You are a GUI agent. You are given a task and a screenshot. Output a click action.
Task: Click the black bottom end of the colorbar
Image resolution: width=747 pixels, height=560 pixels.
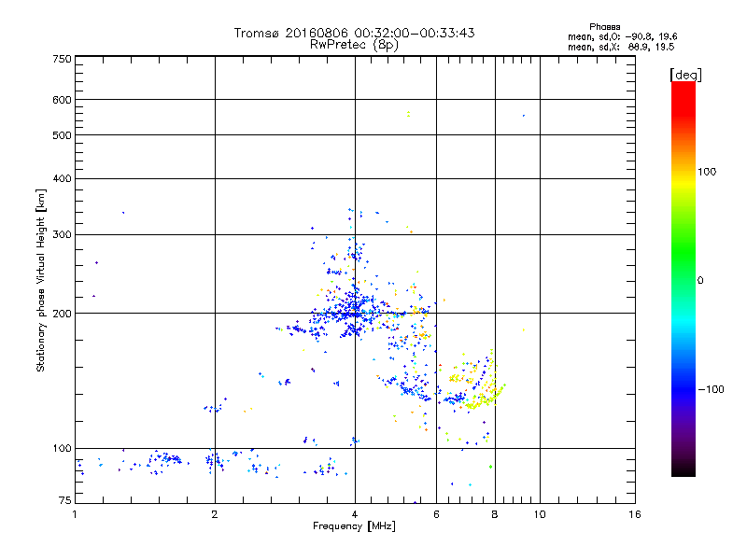(684, 469)
